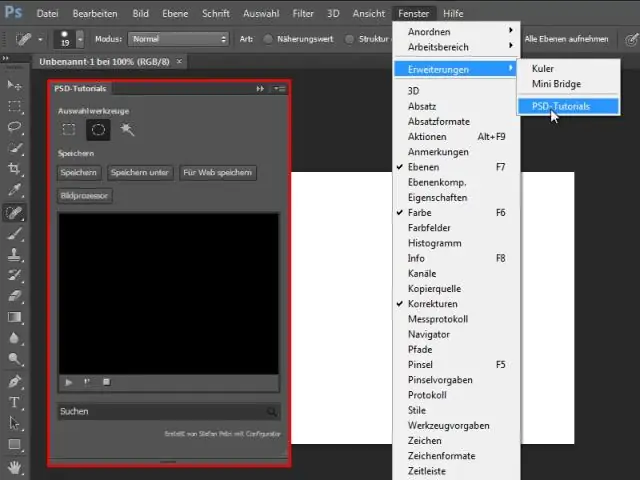This screenshot has height=480, width=640.
Task: Click the Für Web speichern button
Action: click(218, 173)
